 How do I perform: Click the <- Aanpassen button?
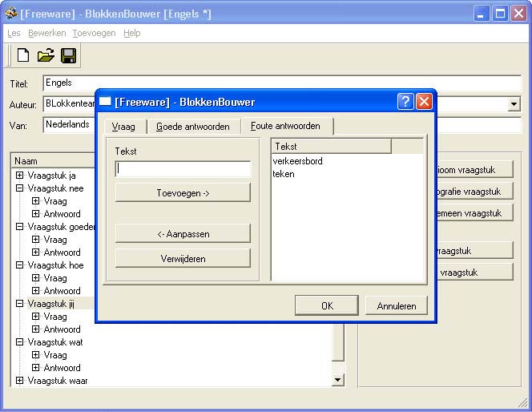[x=183, y=233]
